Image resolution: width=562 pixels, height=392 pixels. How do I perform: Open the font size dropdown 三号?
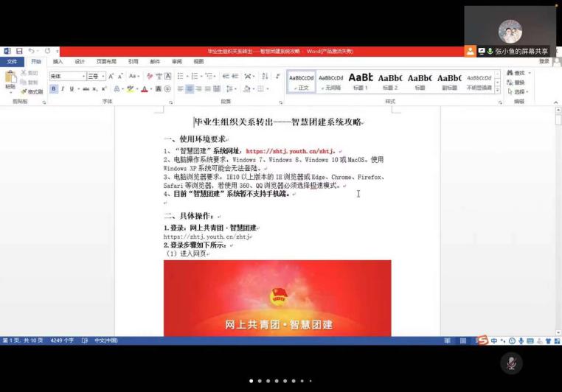pyautogui.click(x=96, y=76)
